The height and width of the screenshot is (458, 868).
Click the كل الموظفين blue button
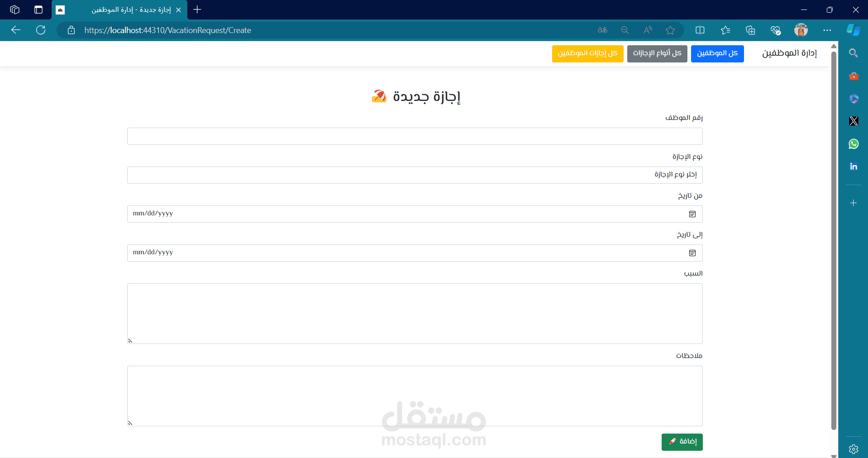point(717,53)
